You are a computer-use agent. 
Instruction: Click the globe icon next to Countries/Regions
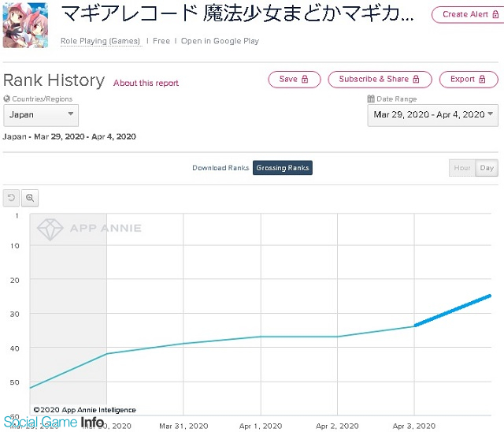(6, 99)
